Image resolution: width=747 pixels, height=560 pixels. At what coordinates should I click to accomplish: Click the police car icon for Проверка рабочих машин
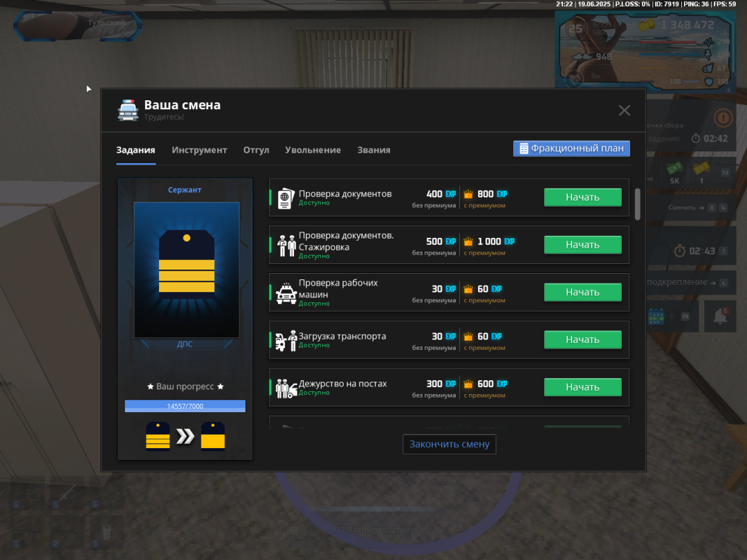tap(286, 293)
